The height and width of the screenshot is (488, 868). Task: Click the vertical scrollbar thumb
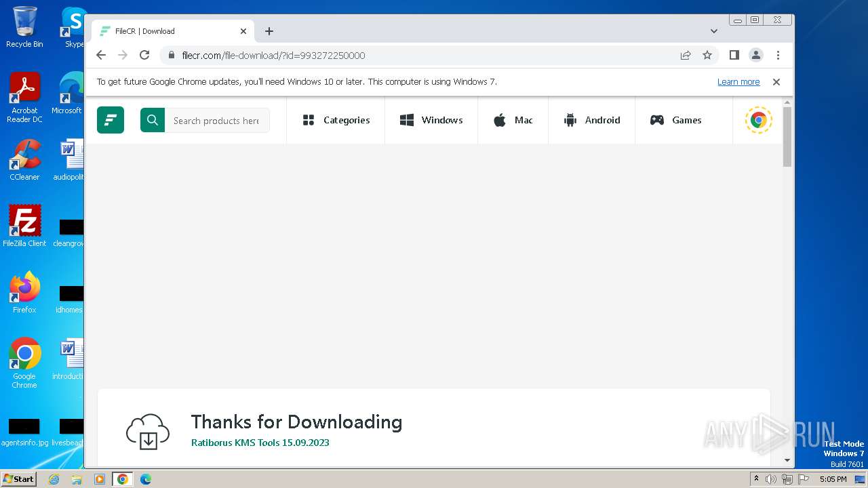787,136
